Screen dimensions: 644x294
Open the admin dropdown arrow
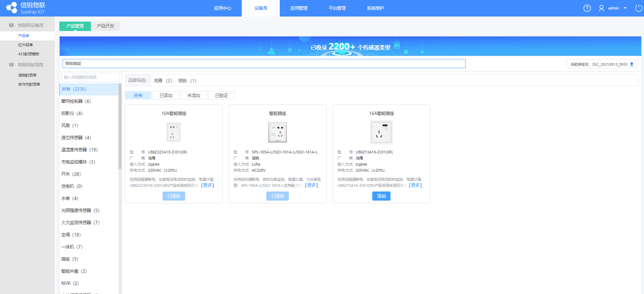coord(625,8)
